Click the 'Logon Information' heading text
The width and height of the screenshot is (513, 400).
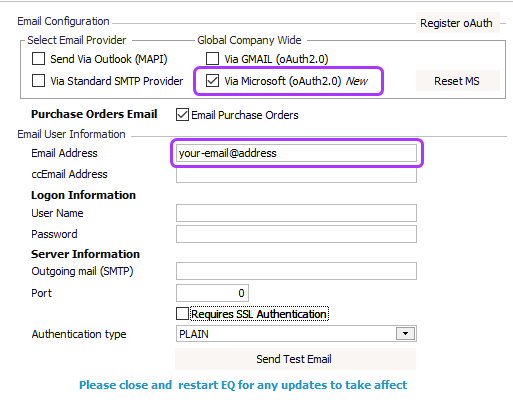tap(83, 195)
